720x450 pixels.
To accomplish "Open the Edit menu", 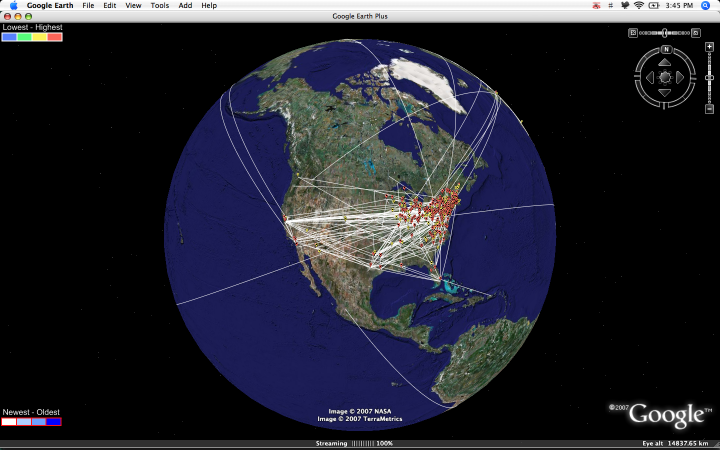I will (x=110, y=6).
